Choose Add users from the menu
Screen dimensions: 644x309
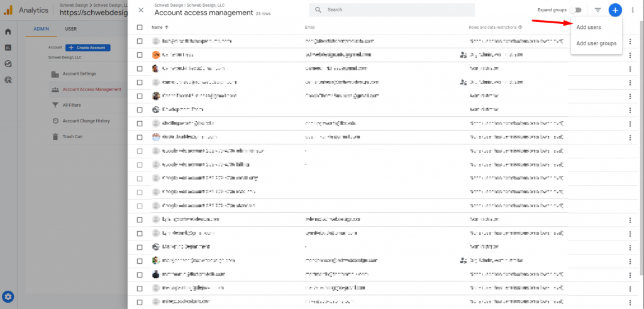(x=589, y=28)
